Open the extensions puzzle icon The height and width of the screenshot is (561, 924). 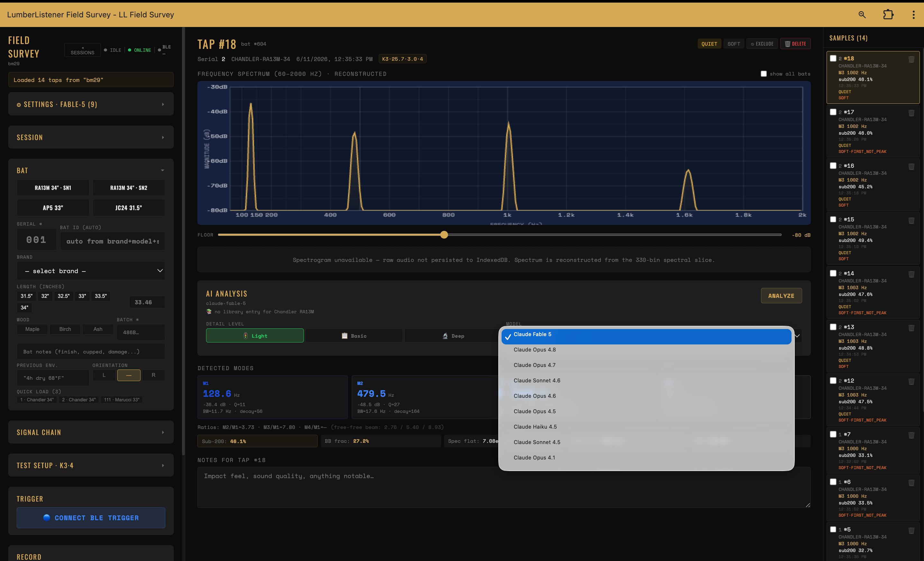888,14
